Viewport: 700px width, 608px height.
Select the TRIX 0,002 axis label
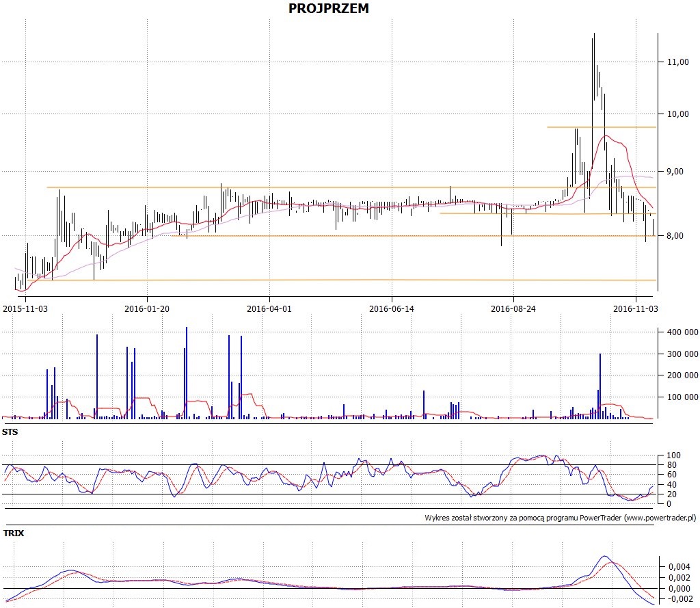(x=679, y=578)
